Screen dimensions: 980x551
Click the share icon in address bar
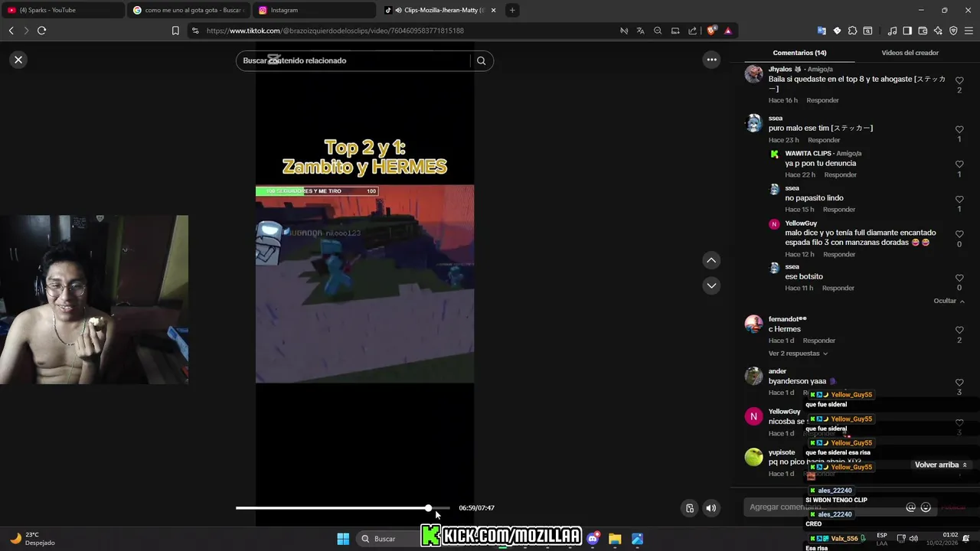click(x=693, y=31)
